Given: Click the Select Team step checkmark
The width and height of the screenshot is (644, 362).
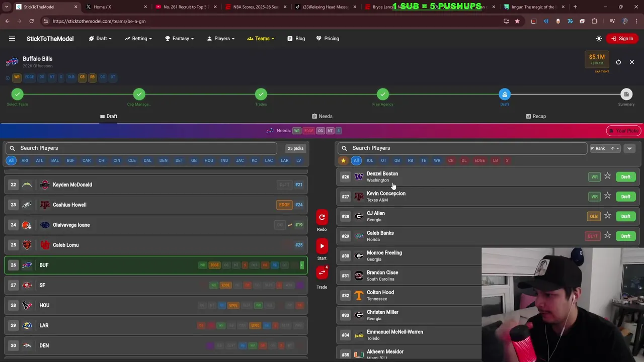Looking at the screenshot, I should 18,95.
